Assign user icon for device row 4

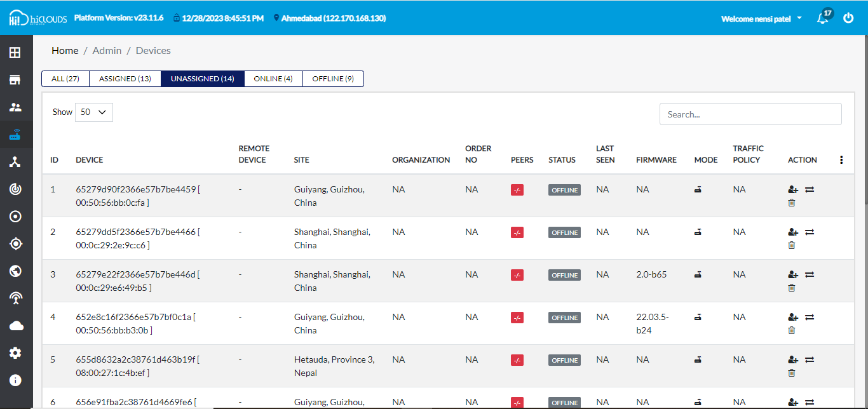[x=792, y=317]
